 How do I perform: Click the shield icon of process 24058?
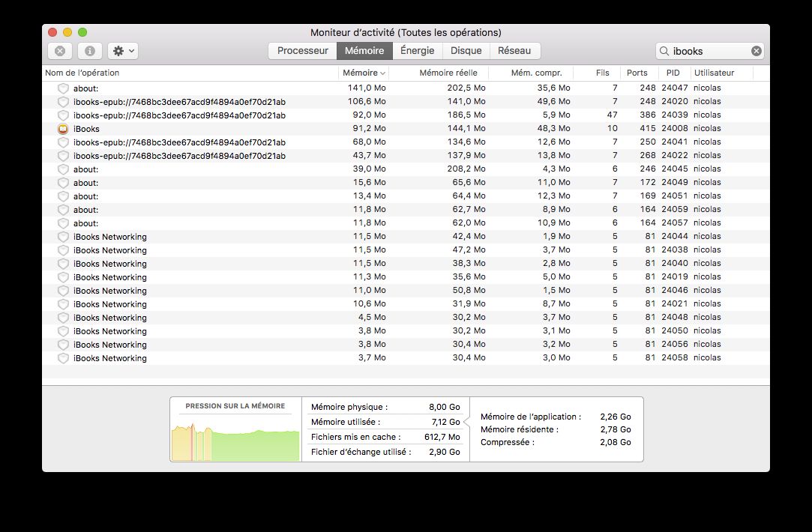tap(63, 357)
